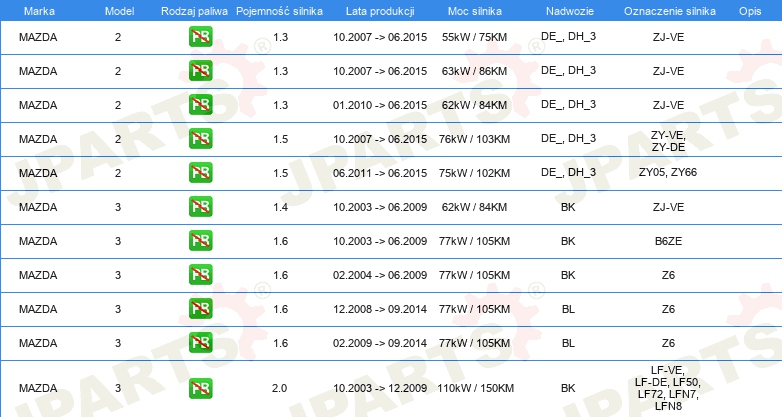Select the 12.2008 -> 09.2014 production years

coord(380,308)
